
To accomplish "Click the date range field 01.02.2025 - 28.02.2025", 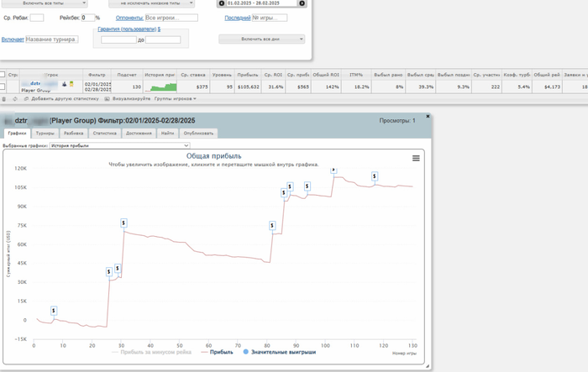I will (x=262, y=3).
